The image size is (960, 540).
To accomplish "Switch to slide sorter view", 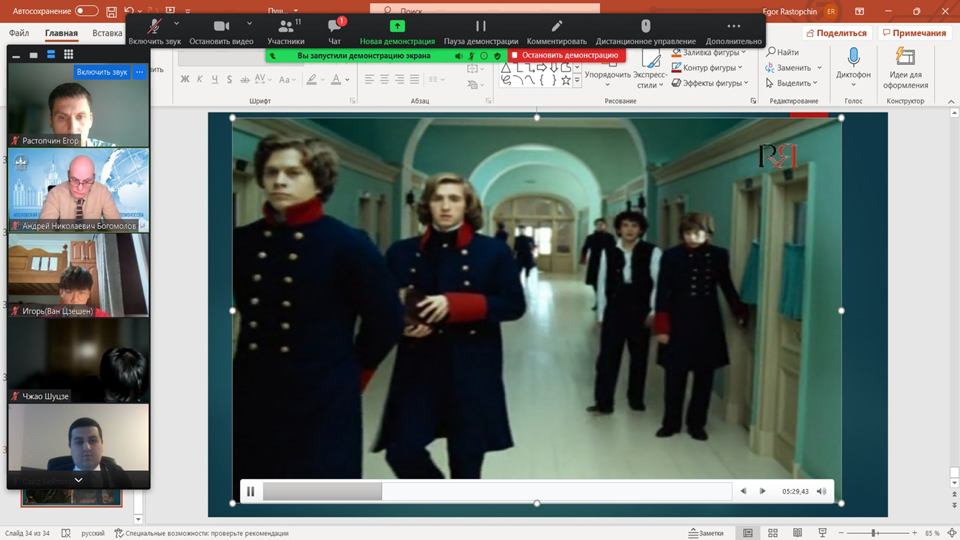I will tap(773, 533).
